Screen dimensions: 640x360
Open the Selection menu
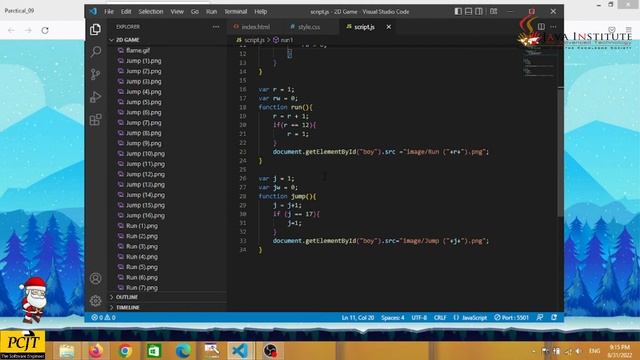pyautogui.click(x=151, y=11)
